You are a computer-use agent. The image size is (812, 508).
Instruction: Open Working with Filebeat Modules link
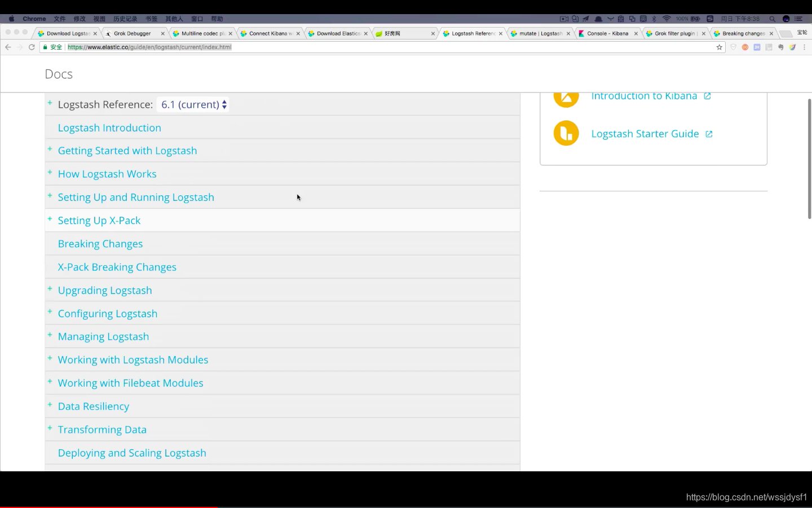(130, 383)
